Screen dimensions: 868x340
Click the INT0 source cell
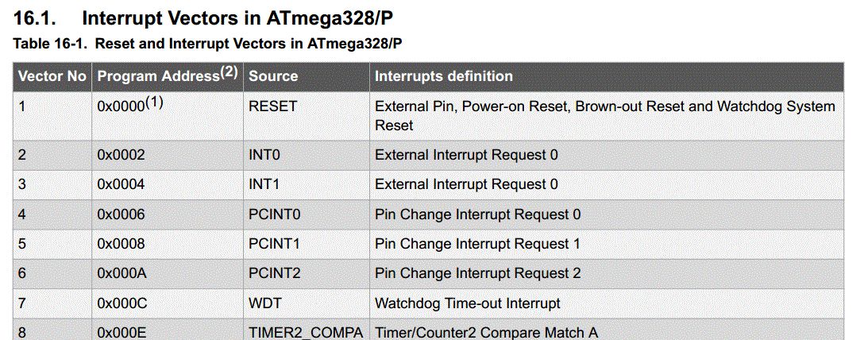pos(264,155)
